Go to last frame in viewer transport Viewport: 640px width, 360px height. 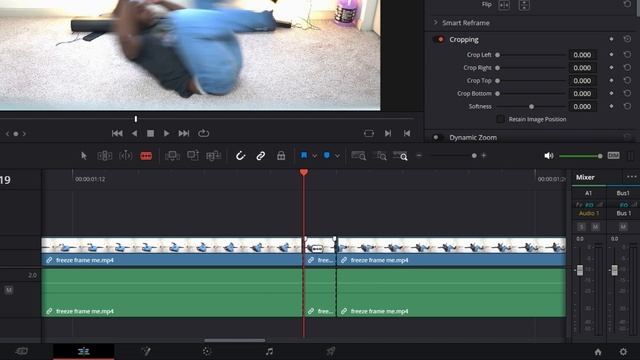point(184,133)
